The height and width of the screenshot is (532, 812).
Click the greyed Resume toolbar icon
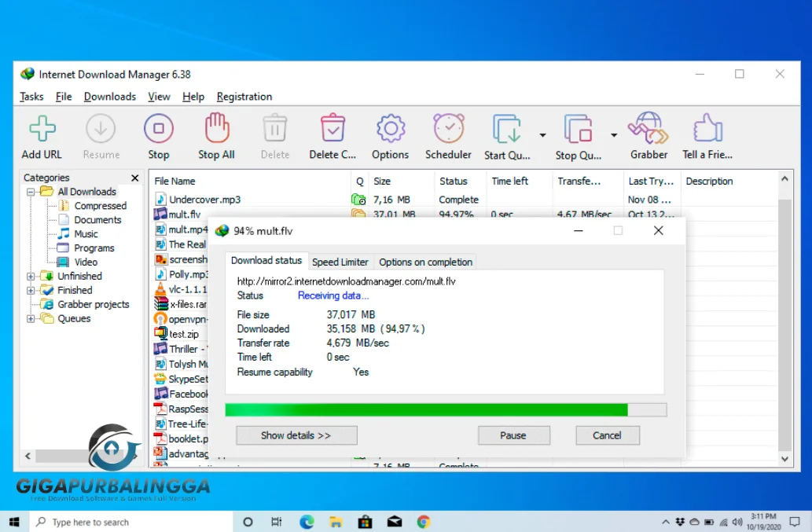(x=101, y=129)
